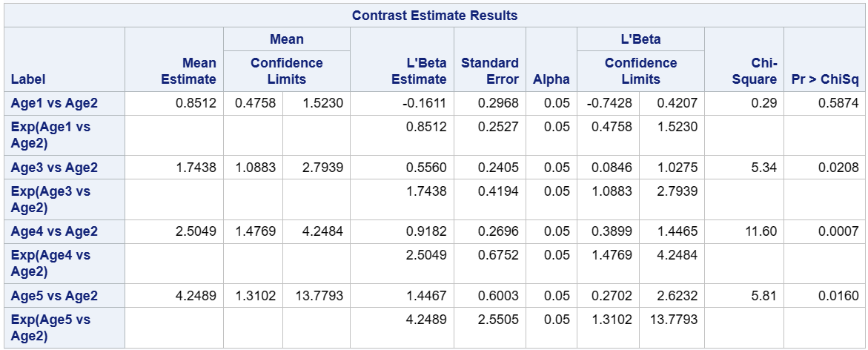Screen dimensions: 868x350
Task: Select the "Exp(Age4 vs Age2)" row label
Action: click(50, 263)
